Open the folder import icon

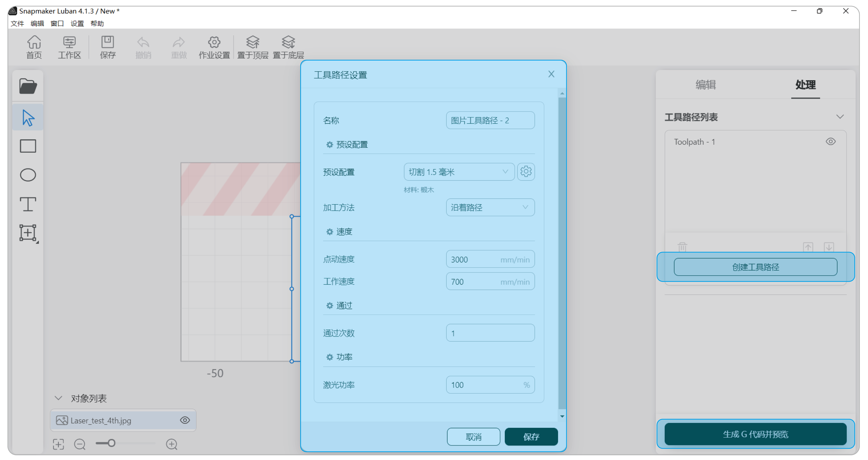click(x=28, y=86)
